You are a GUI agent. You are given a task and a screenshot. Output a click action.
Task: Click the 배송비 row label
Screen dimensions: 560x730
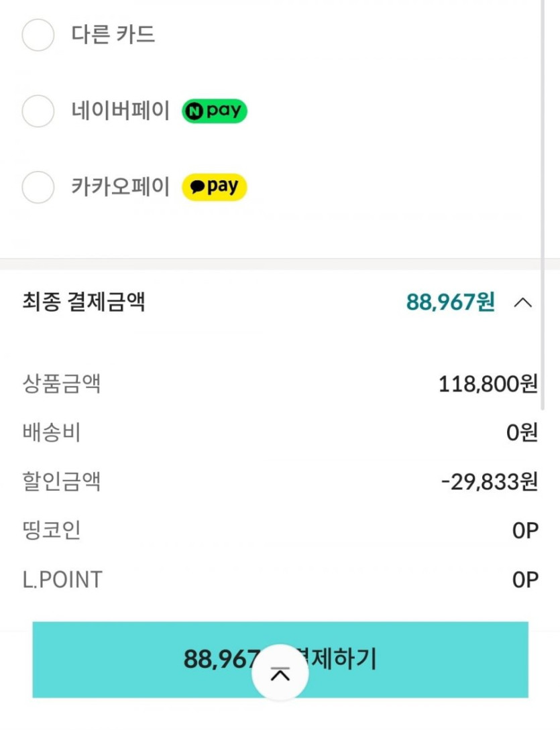pyautogui.click(x=52, y=433)
